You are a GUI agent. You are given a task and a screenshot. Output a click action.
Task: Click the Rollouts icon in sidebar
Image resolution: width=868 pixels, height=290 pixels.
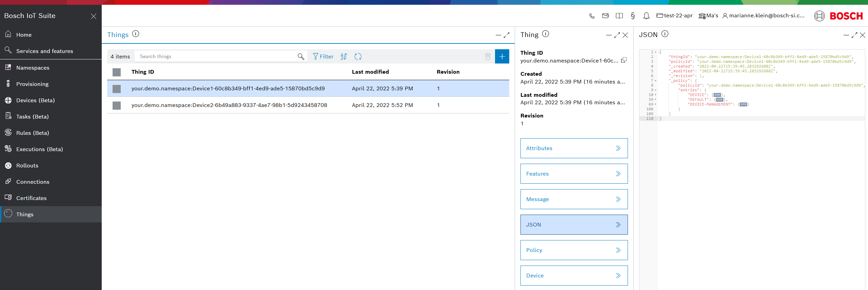pyautogui.click(x=8, y=165)
